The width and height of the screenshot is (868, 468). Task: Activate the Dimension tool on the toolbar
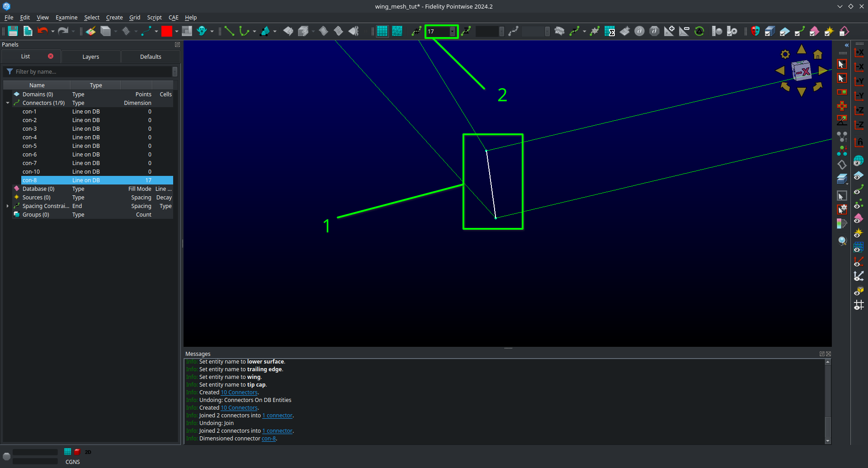[417, 31]
